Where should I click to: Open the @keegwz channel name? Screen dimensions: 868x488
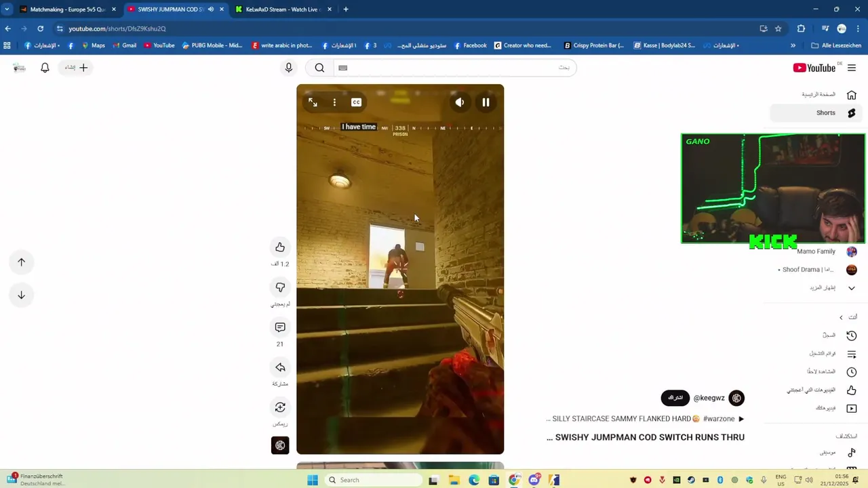click(709, 399)
